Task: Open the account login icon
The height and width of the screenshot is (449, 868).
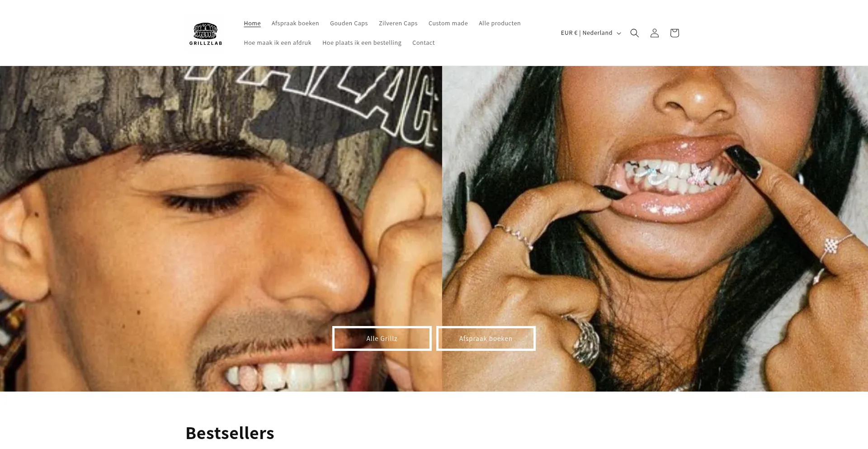Action: pos(654,33)
